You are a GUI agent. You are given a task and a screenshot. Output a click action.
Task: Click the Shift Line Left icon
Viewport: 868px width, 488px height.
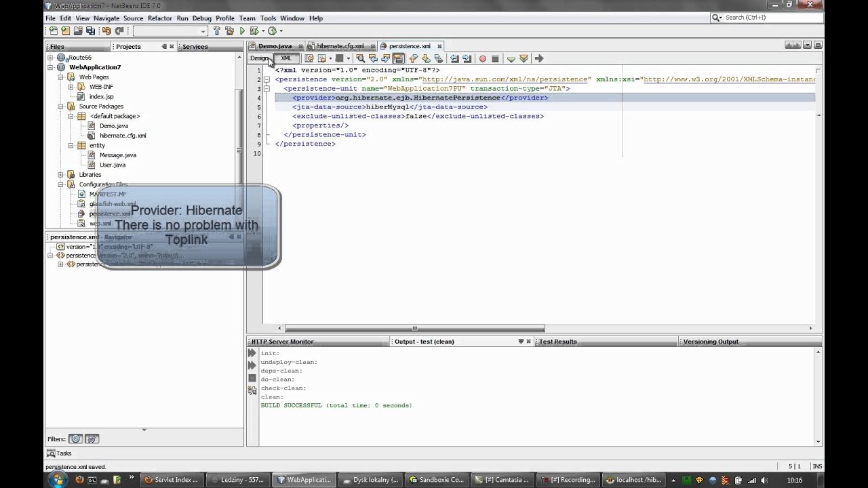[x=454, y=58]
